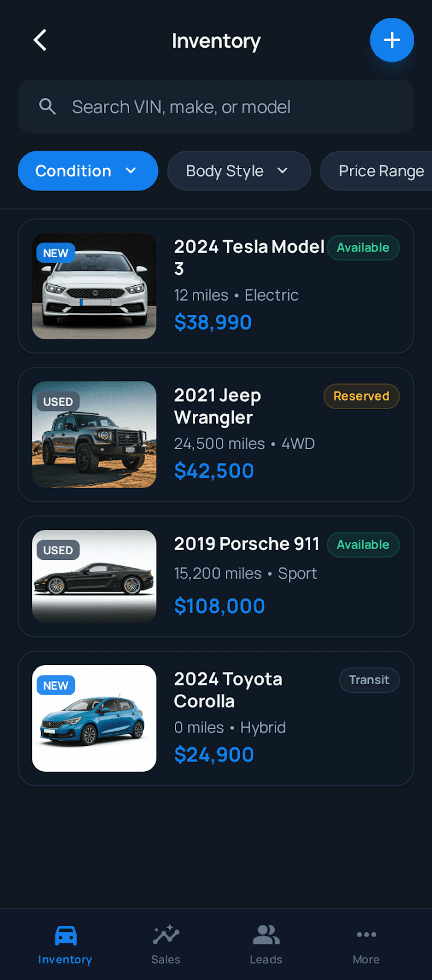Tap the blue plus icon to add vehicle
Viewport: 432px width, 980px height.
pos(392,40)
